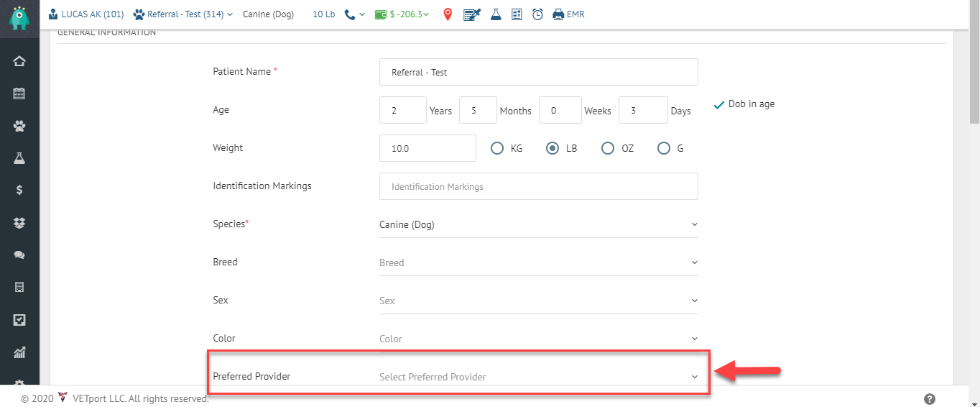Click the lab flask icon in top bar
Screen dimensions: 980x407
tap(496, 14)
